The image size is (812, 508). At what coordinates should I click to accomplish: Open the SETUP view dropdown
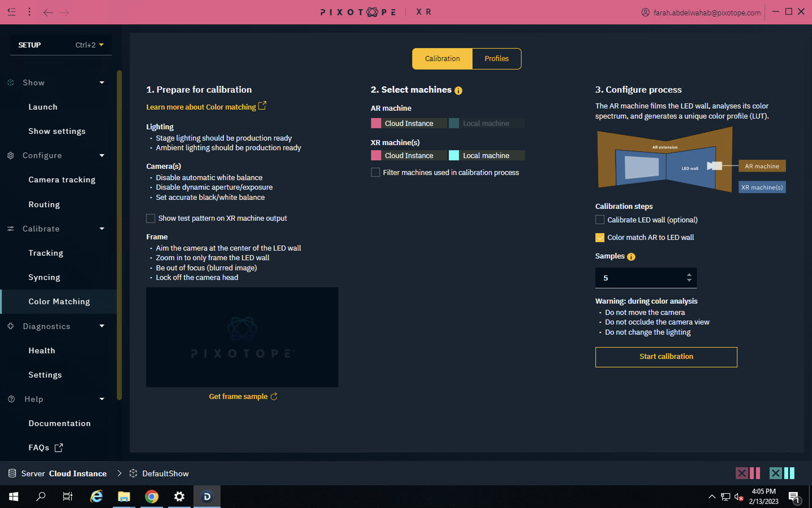(61, 45)
